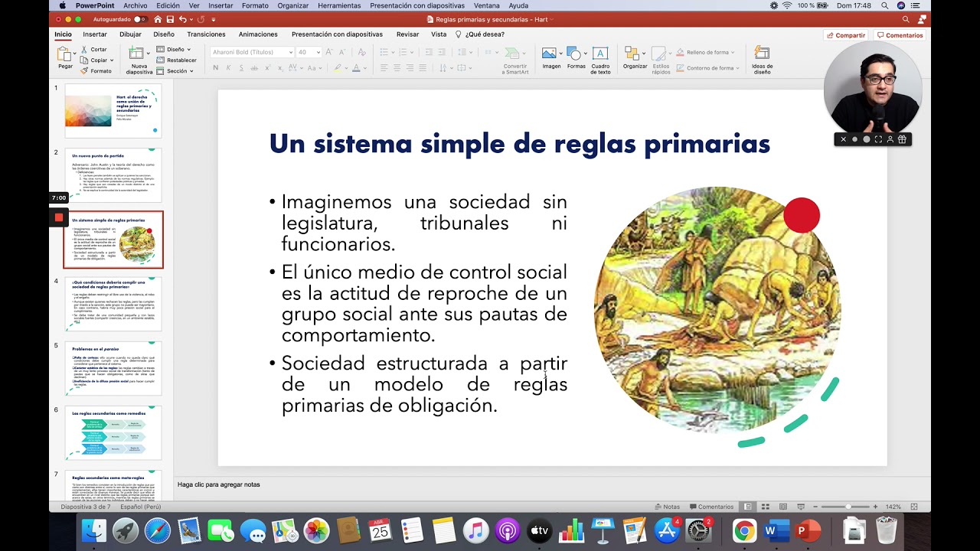980x551 pixels.
Task: Click the font color A swatch
Action: point(355,68)
